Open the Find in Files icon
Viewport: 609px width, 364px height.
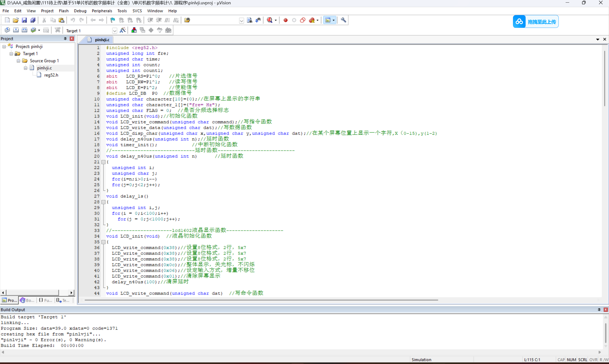(187, 20)
